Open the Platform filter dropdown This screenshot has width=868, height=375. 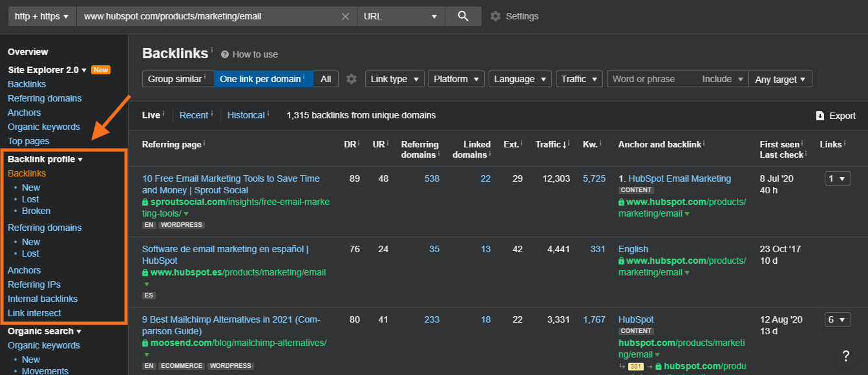tap(456, 78)
